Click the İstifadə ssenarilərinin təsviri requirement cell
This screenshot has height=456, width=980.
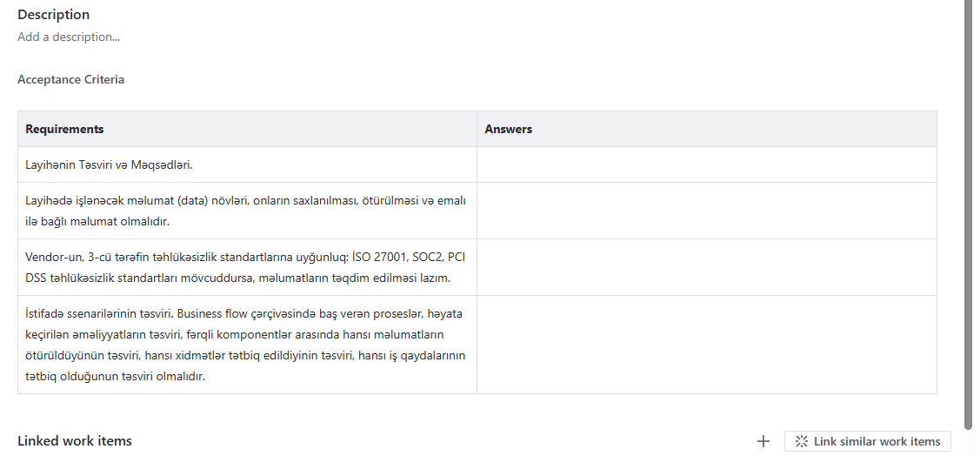(x=248, y=345)
